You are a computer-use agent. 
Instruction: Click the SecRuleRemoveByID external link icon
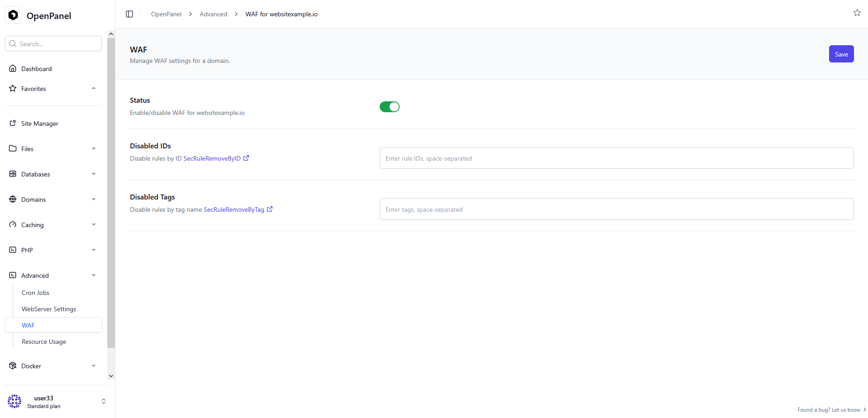(x=246, y=158)
